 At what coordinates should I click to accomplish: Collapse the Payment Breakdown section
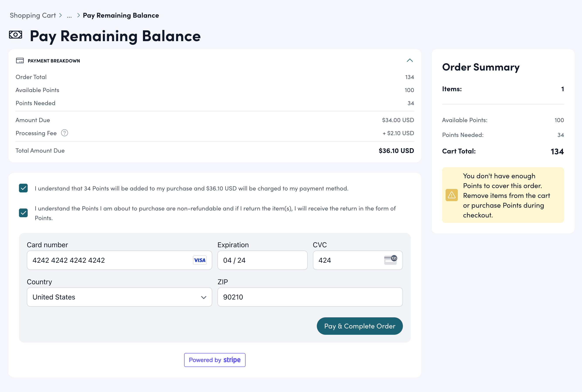click(x=410, y=60)
